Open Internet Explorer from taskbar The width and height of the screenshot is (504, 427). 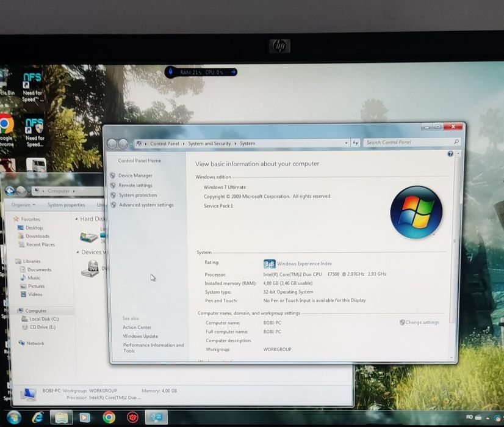[x=38, y=417]
